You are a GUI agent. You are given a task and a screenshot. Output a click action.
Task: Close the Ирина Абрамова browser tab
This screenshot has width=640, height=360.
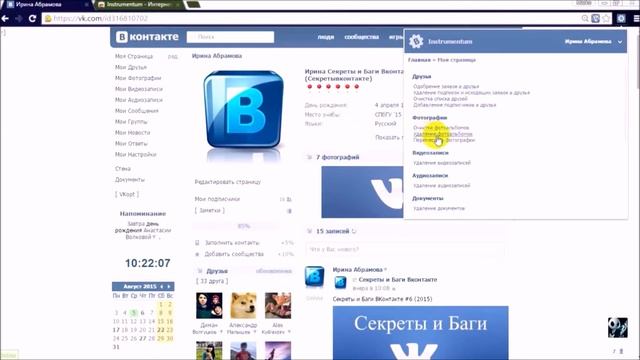pos(87,4)
